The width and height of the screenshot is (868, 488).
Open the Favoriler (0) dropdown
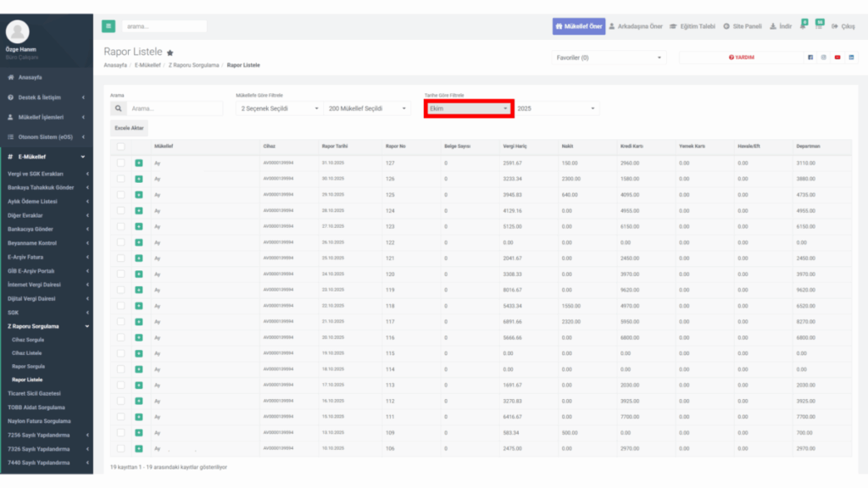(609, 58)
